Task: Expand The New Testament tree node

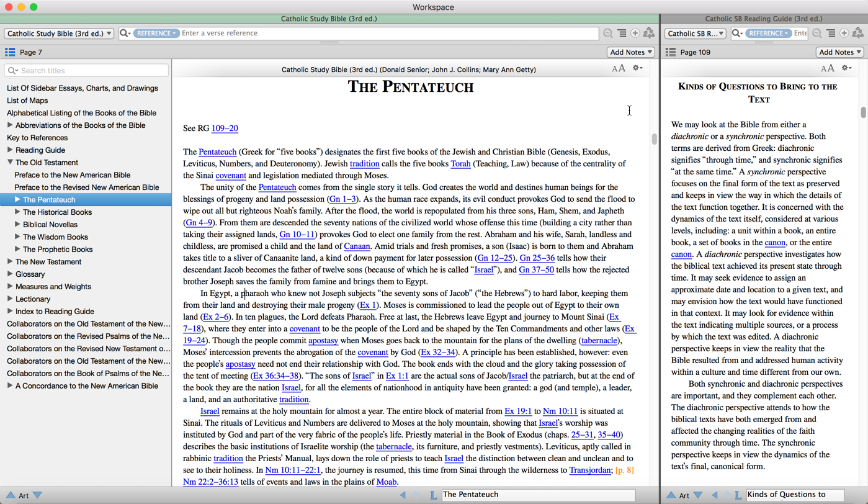Action: 10,261
